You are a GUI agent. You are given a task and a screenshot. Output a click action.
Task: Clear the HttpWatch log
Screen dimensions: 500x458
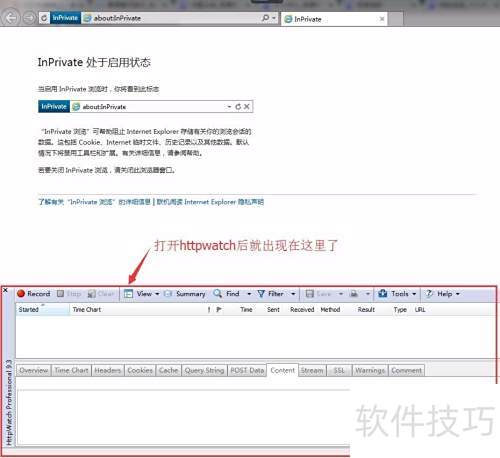coord(101,294)
